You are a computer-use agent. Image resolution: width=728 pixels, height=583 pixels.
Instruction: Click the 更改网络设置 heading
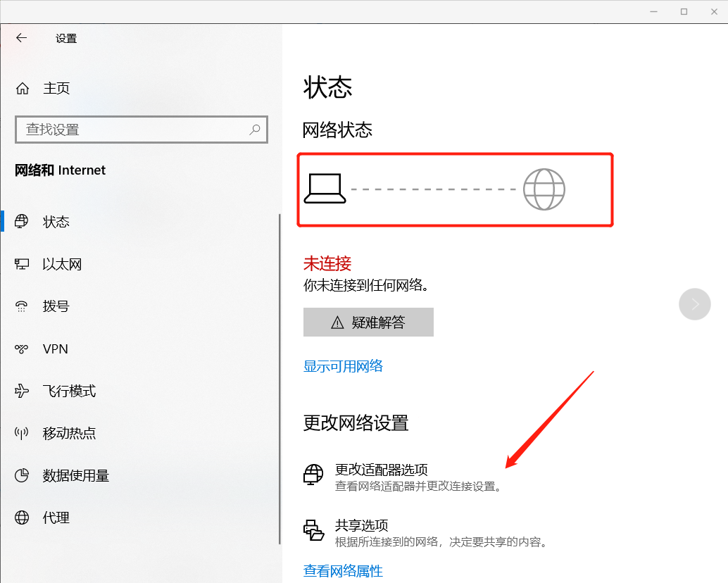tap(356, 423)
